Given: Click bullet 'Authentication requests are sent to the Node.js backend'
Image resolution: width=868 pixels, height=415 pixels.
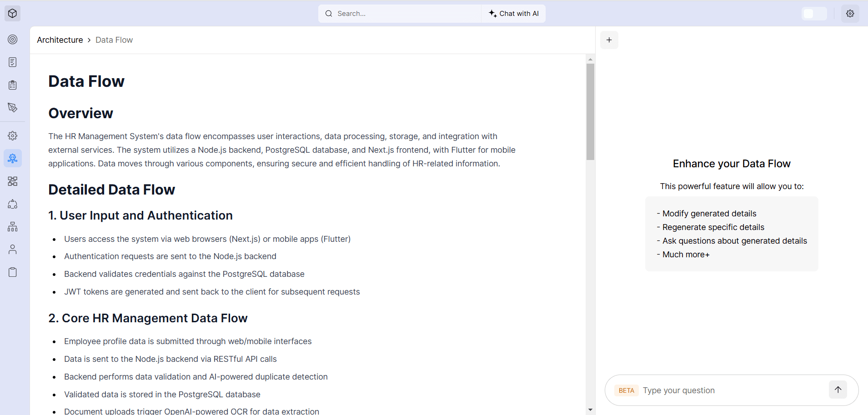Looking at the screenshot, I should pos(170,256).
